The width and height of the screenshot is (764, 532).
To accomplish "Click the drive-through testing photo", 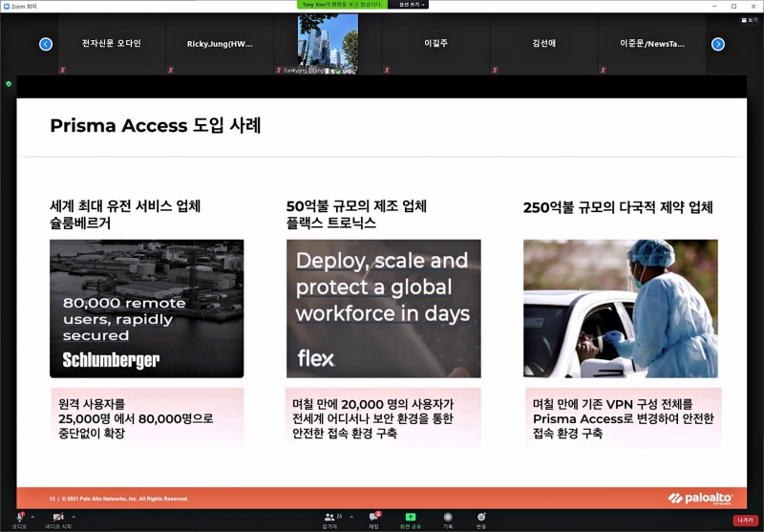I will click(x=620, y=309).
